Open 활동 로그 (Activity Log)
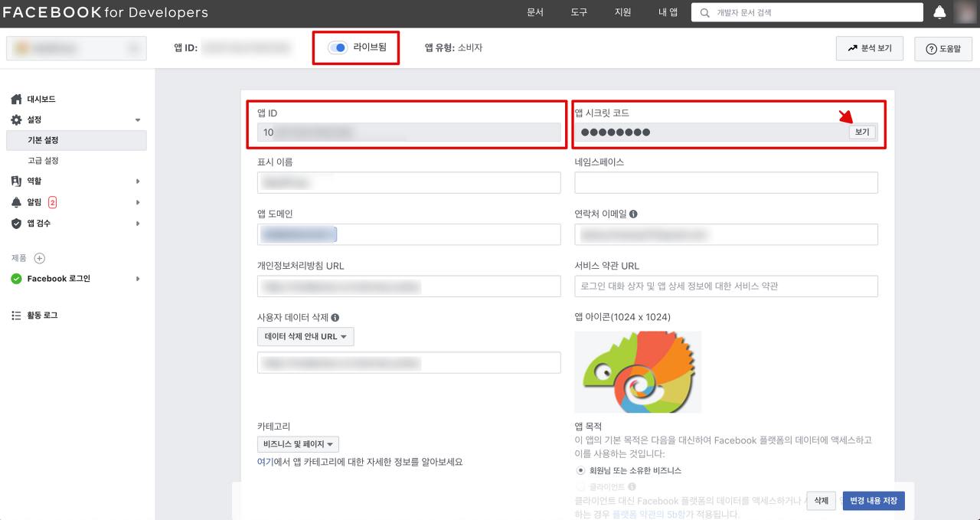This screenshot has width=980, height=520. point(42,316)
